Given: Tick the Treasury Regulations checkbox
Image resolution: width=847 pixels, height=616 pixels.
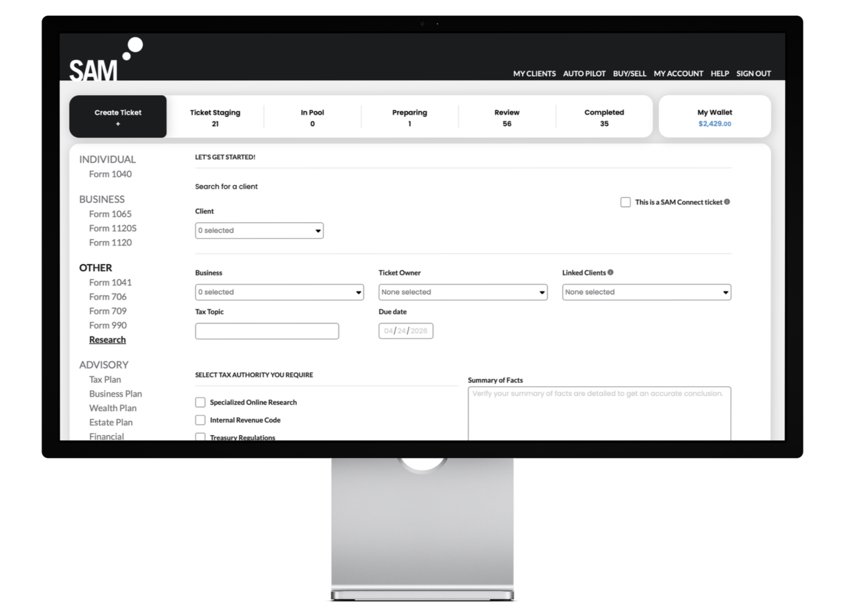Looking at the screenshot, I should 200,437.
